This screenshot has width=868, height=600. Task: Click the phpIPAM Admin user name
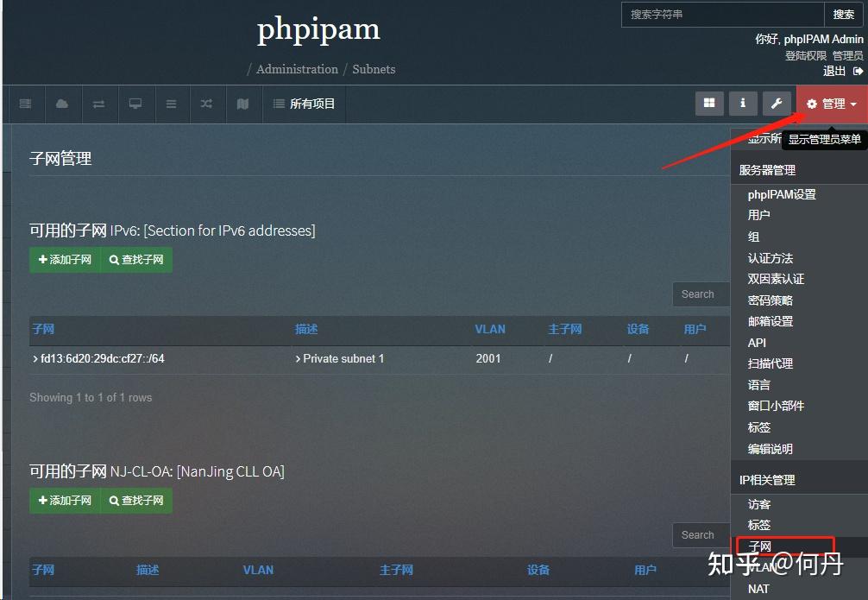coord(824,39)
